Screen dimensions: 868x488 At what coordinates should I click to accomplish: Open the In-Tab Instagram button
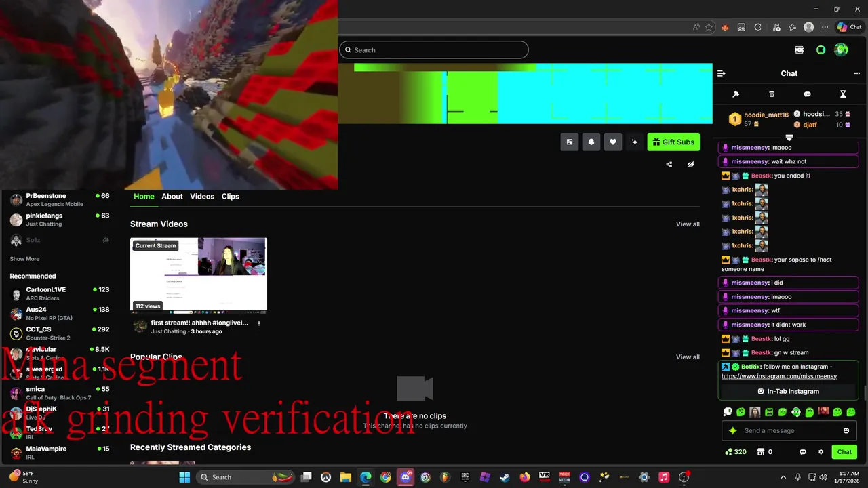tap(788, 391)
